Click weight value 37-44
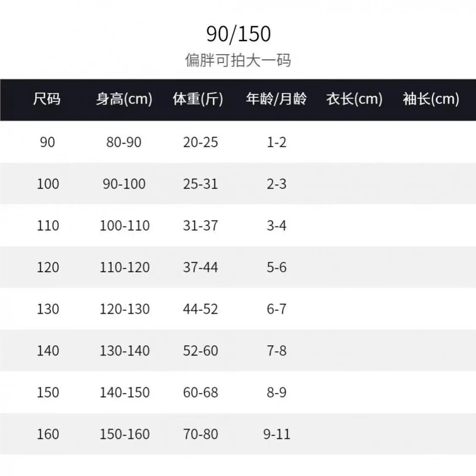The width and height of the screenshot is (476, 476). (x=201, y=267)
